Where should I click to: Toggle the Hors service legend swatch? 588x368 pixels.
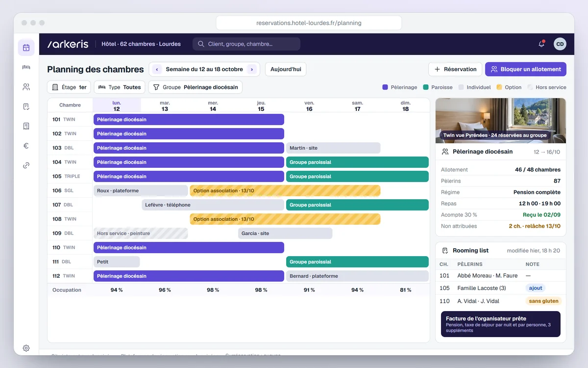click(x=530, y=87)
